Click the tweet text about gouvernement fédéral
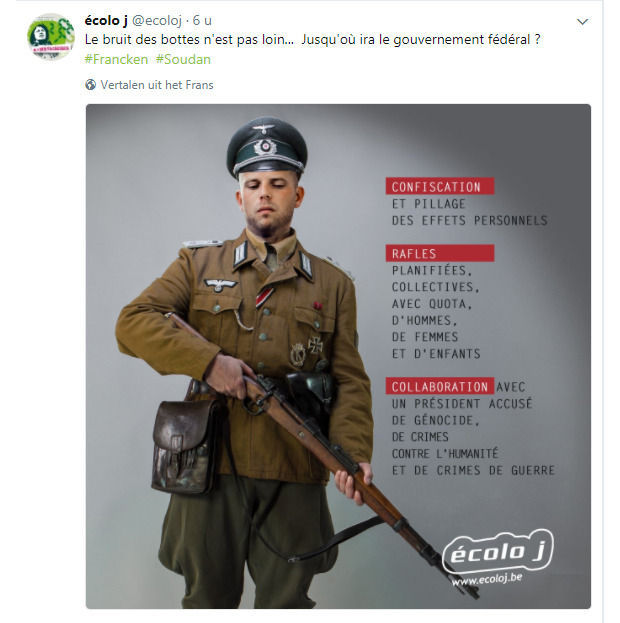This screenshot has width=620, height=623. tap(313, 40)
